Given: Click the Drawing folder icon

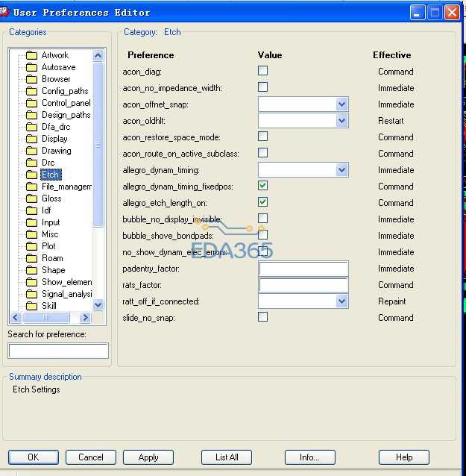Looking at the screenshot, I should (31, 151).
